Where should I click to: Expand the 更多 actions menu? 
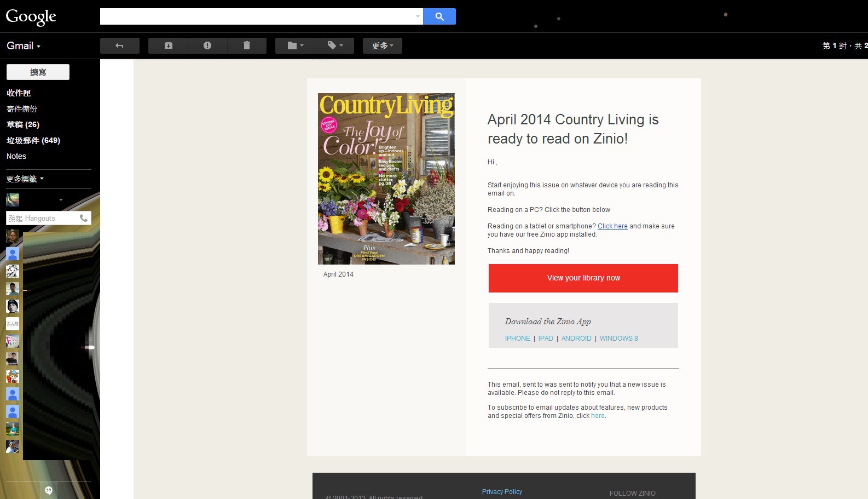click(x=383, y=45)
